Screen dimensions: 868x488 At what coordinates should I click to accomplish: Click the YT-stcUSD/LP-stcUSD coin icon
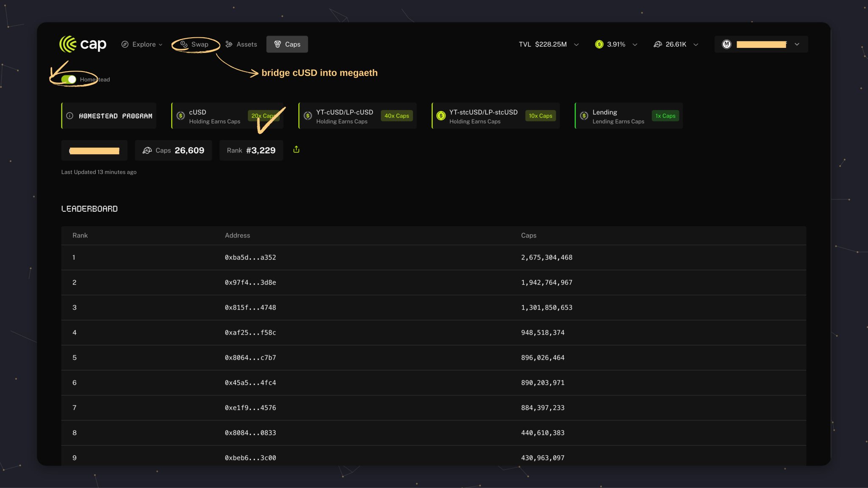pos(441,116)
